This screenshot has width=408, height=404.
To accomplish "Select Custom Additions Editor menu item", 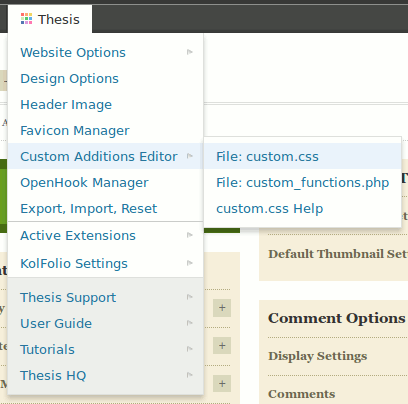I will (105, 156).
